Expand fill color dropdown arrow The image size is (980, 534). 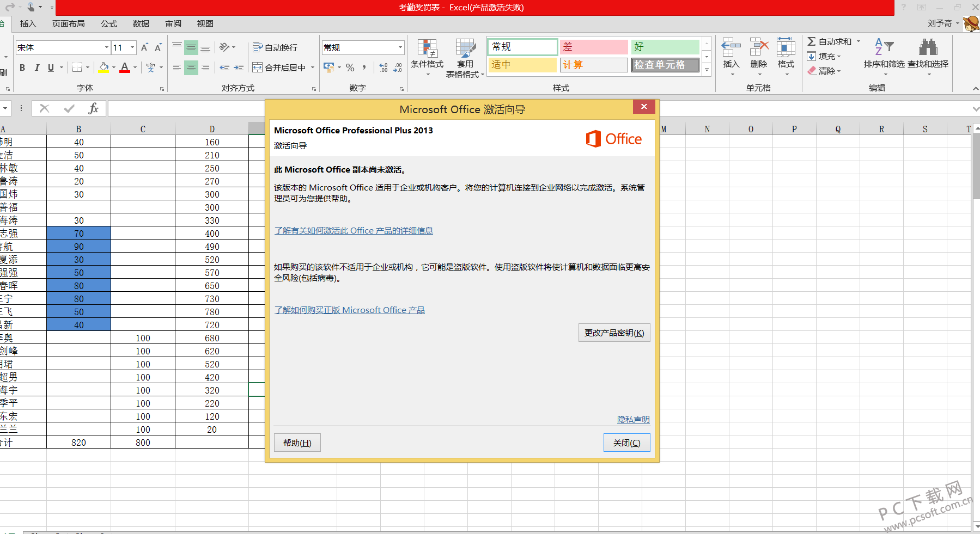114,67
